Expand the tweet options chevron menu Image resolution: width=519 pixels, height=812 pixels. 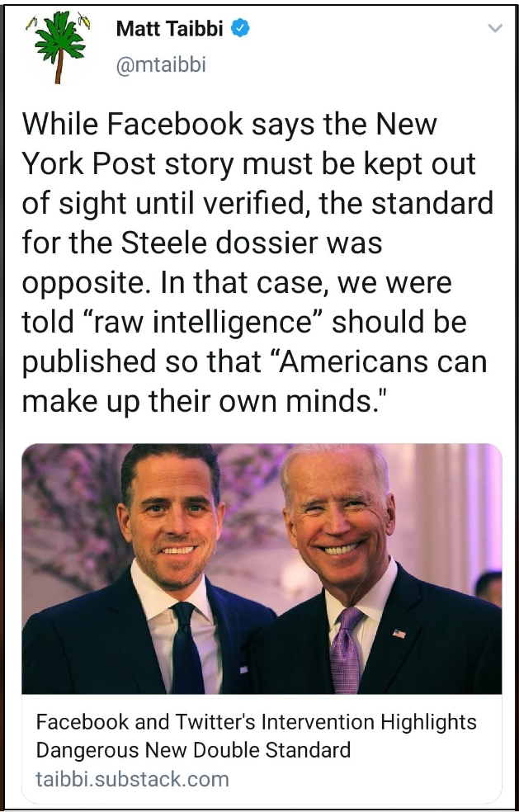(495, 29)
